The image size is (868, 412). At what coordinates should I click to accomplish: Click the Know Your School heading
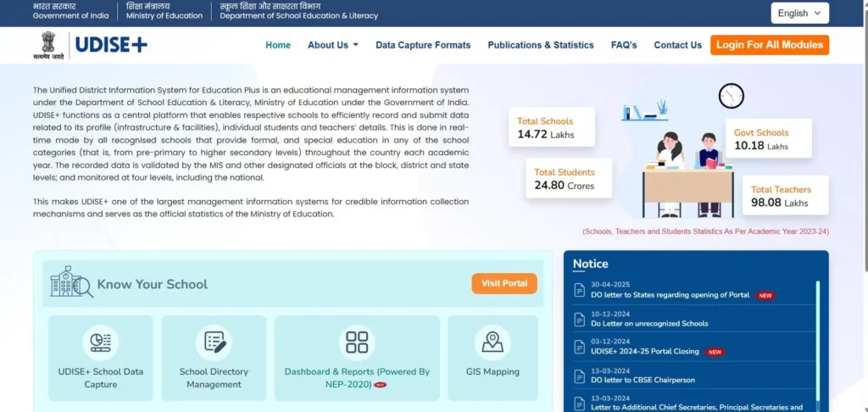[153, 284]
